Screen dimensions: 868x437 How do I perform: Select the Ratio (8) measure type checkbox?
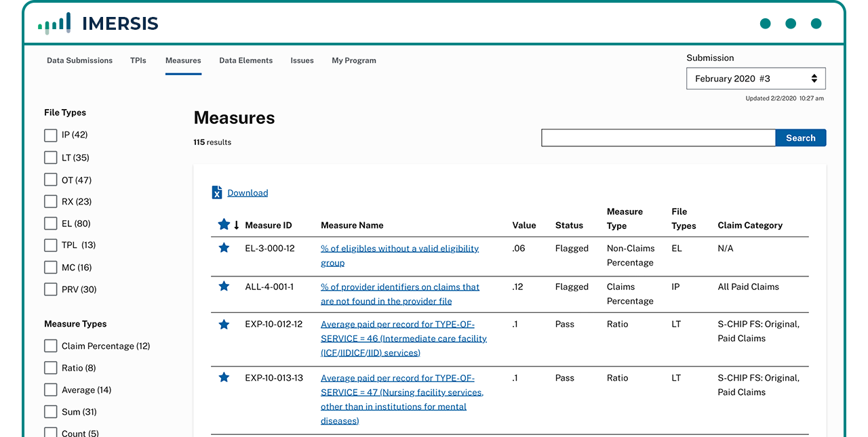50,368
